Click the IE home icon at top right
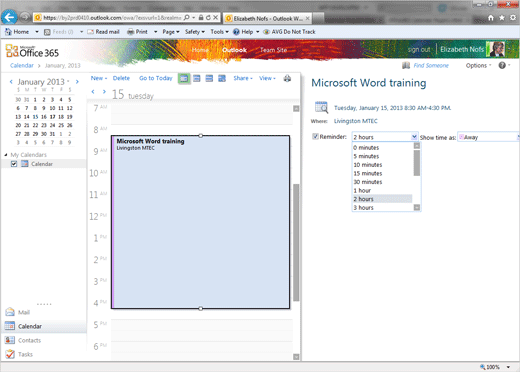This screenshot has height=372, width=520. click(x=491, y=18)
